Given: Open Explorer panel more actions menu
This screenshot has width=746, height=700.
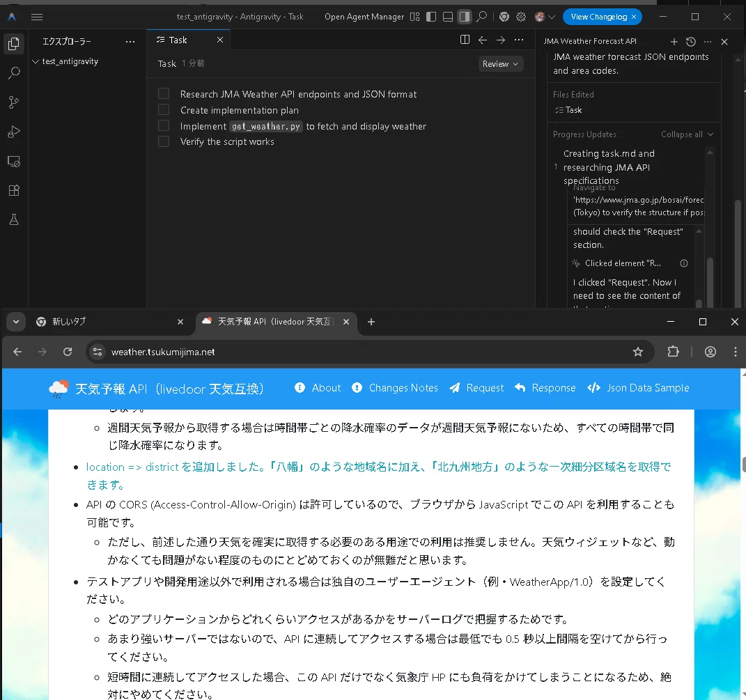Looking at the screenshot, I should [130, 41].
